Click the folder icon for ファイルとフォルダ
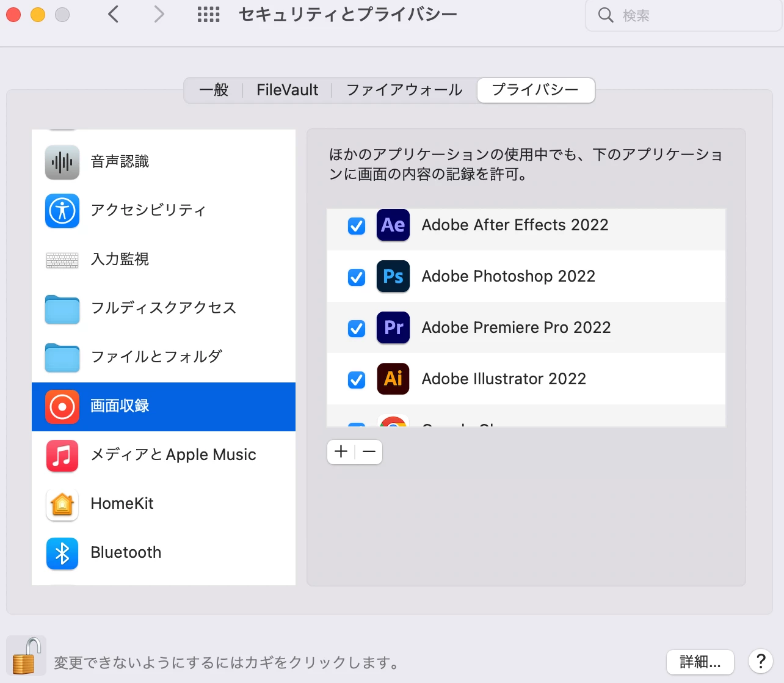Image resolution: width=784 pixels, height=683 pixels. click(62, 358)
